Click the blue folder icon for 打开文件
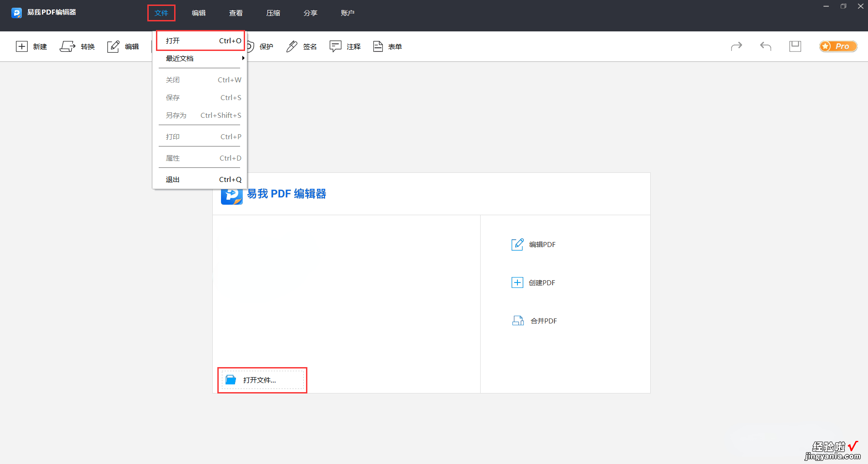868x464 pixels. pos(231,380)
